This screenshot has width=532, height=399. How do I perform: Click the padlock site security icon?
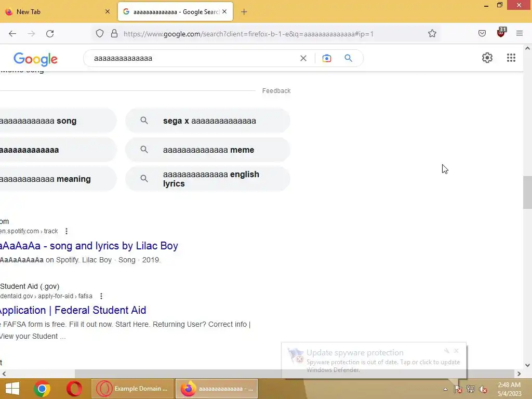pyautogui.click(x=114, y=33)
